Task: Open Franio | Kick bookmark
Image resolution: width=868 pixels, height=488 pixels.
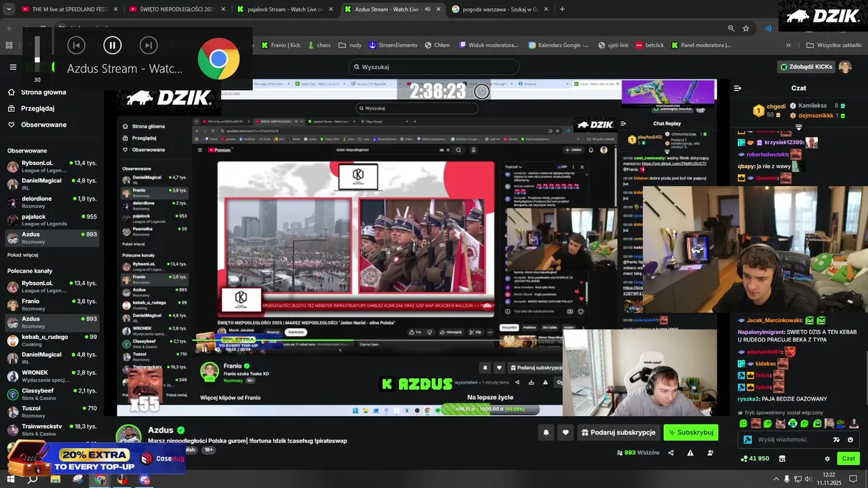Action: tap(281, 45)
